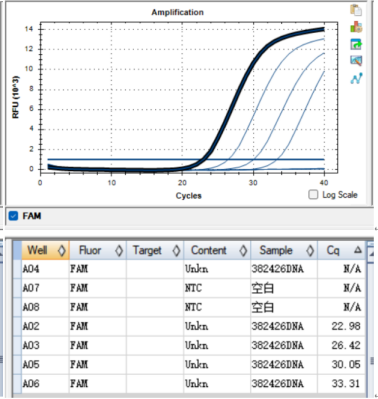The height and width of the screenshot is (399, 378).
Task: Select the A06 well cell
Action: [45, 384]
